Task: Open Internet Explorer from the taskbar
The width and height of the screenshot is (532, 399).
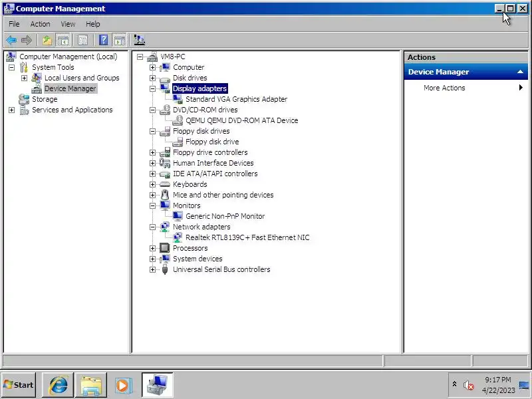Action: click(x=58, y=385)
